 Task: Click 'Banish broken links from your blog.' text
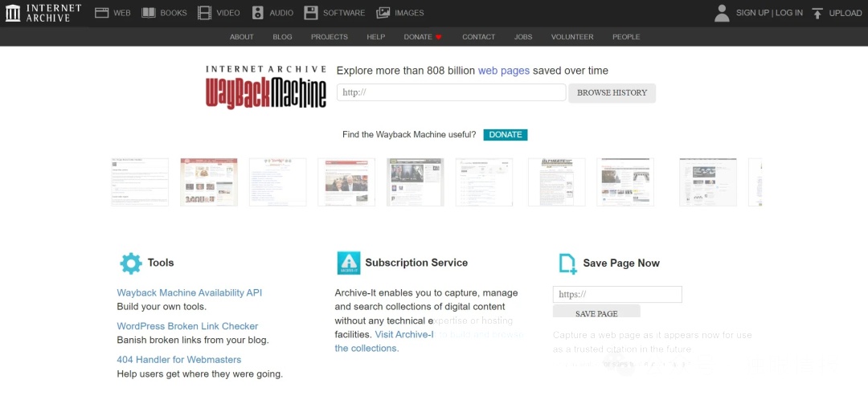click(193, 341)
